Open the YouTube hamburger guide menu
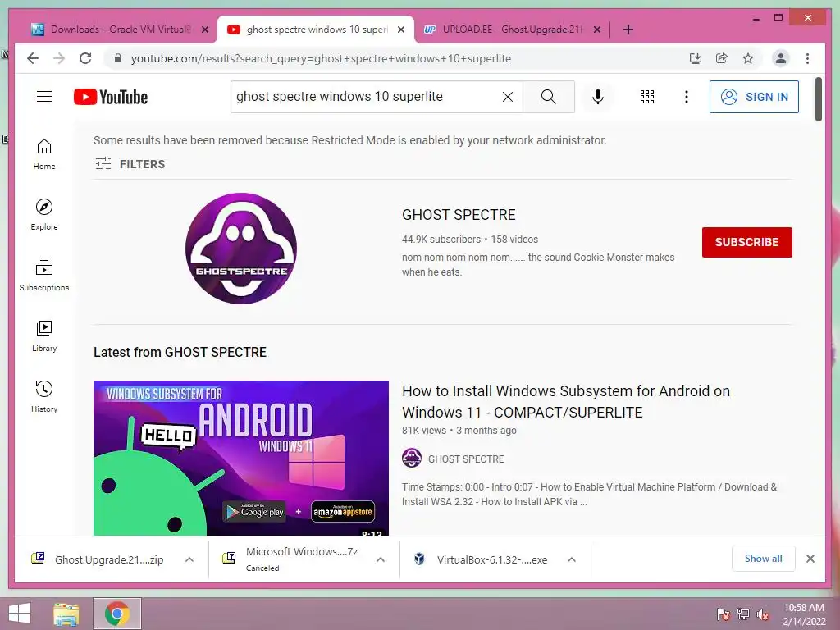Screen dimensions: 840x630 pyautogui.click(x=44, y=97)
